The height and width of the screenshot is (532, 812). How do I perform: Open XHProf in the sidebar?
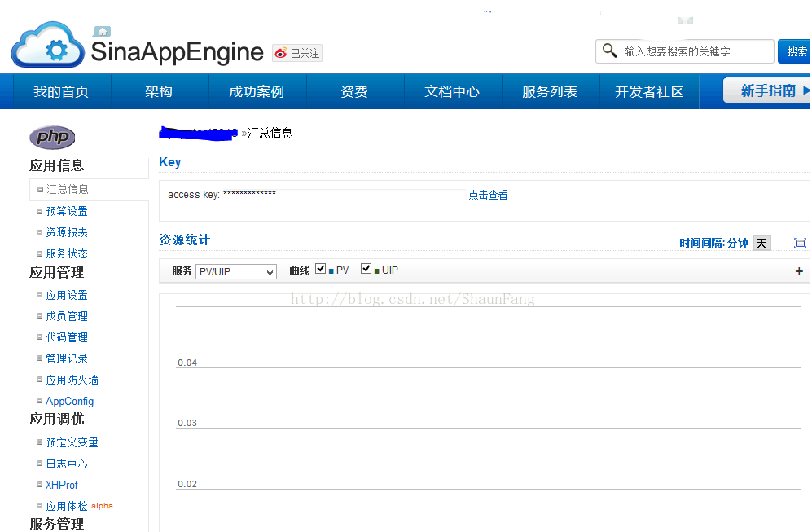pyautogui.click(x=62, y=485)
